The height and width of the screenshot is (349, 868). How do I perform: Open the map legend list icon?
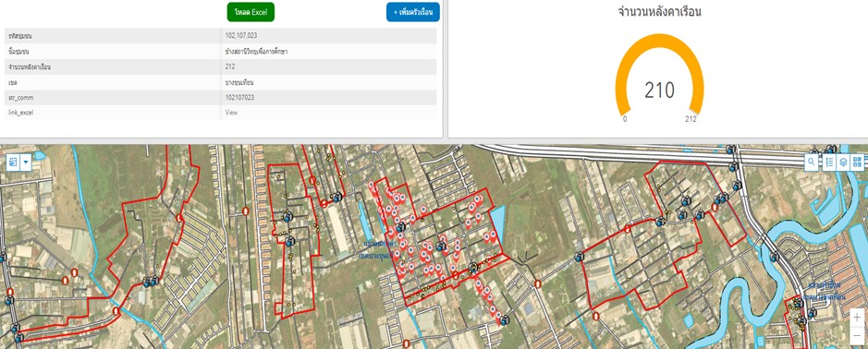(828, 162)
